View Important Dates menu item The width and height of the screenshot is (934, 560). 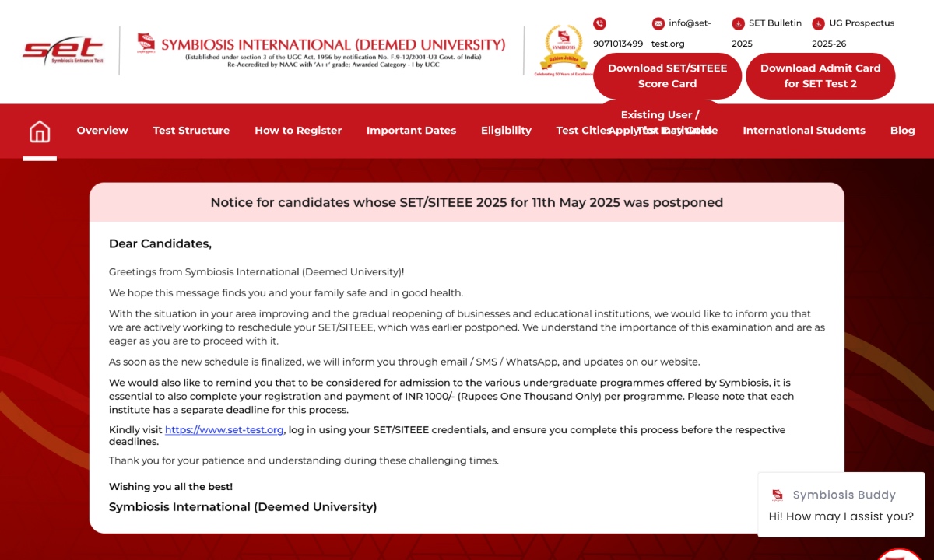pyautogui.click(x=412, y=131)
